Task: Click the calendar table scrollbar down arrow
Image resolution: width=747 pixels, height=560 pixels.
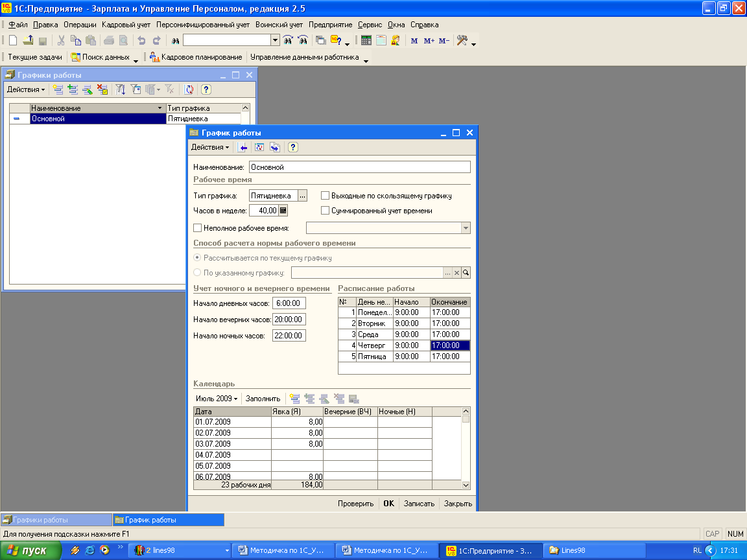Action: (466, 485)
